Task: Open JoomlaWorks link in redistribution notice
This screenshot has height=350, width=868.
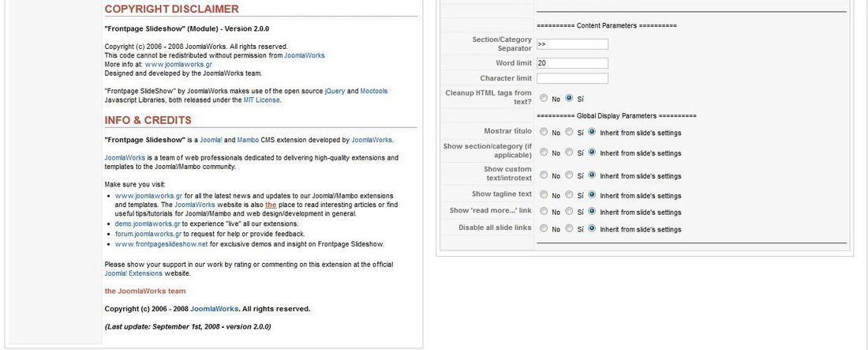Action: tap(305, 55)
